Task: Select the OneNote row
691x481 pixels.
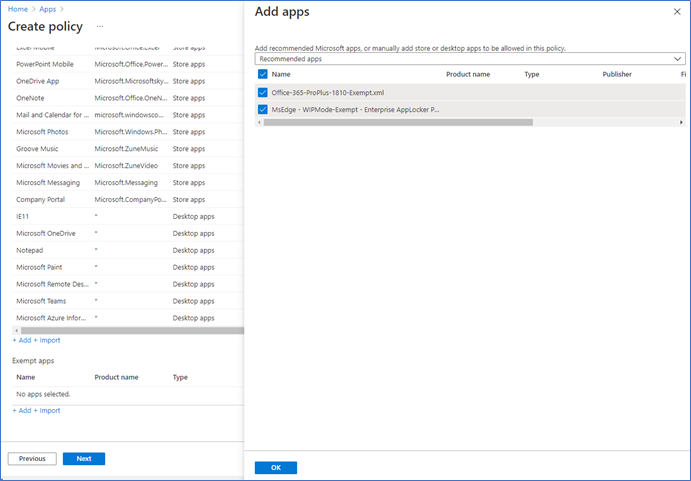Action: click(128, 98)
